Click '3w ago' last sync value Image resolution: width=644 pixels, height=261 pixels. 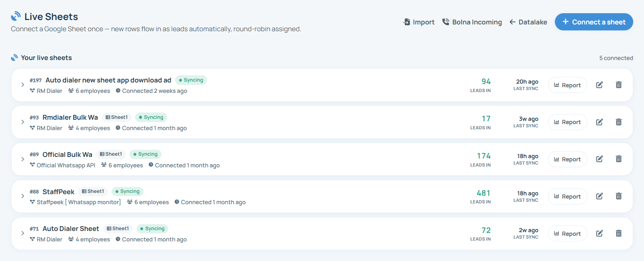click(528, 119)
